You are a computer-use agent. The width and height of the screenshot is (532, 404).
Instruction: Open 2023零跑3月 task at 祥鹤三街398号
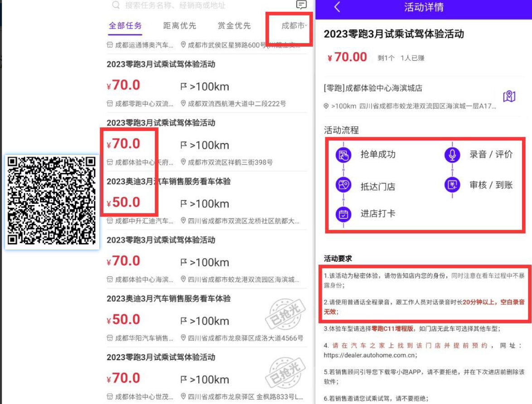[207, 143]
